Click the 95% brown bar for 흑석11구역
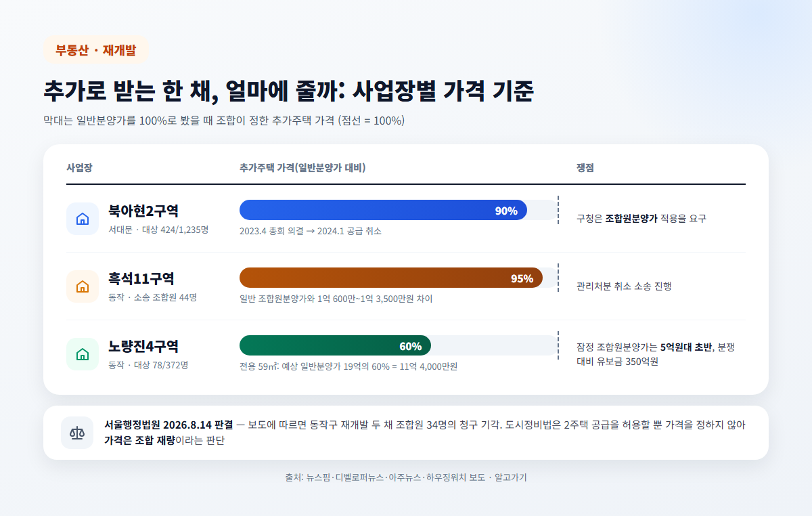Viewport: 812px width, 516px height. 391,278
